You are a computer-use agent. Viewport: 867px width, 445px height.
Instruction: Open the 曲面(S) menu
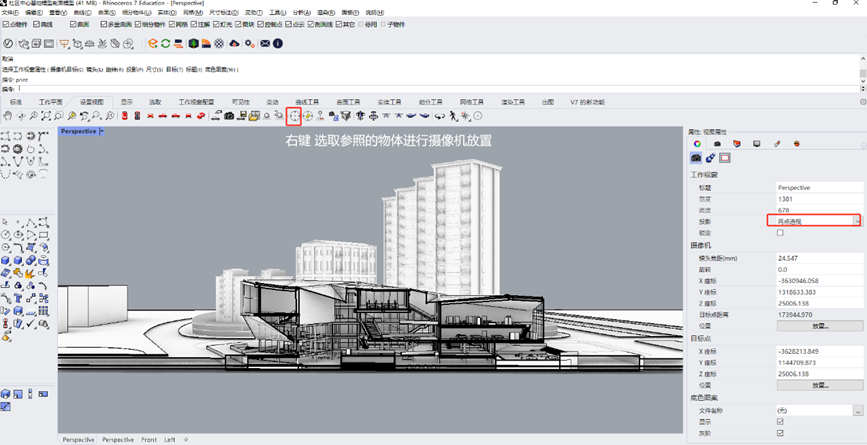tap(107, 12)
